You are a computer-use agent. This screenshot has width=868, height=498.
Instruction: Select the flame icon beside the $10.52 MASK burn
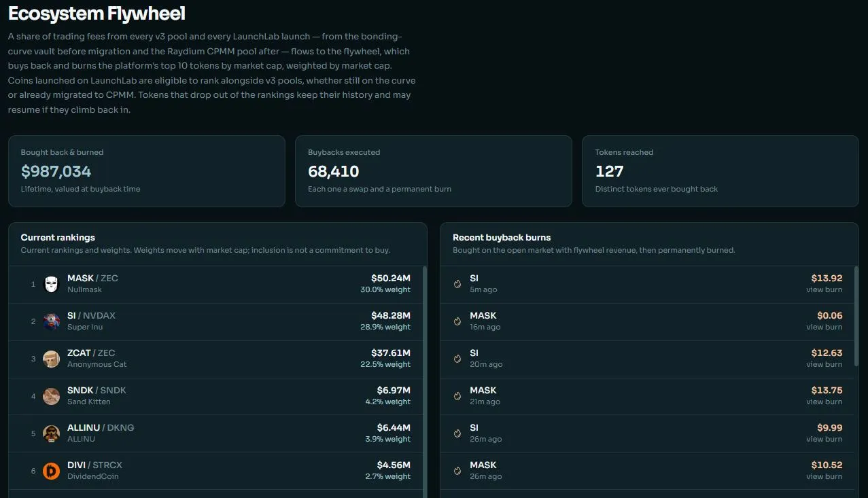tap(457, 471)
